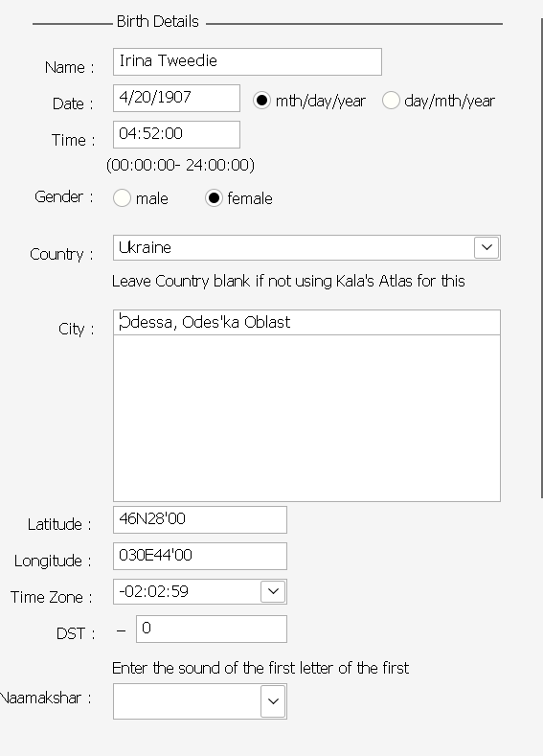Open the Country dropdown arrow

486,247
